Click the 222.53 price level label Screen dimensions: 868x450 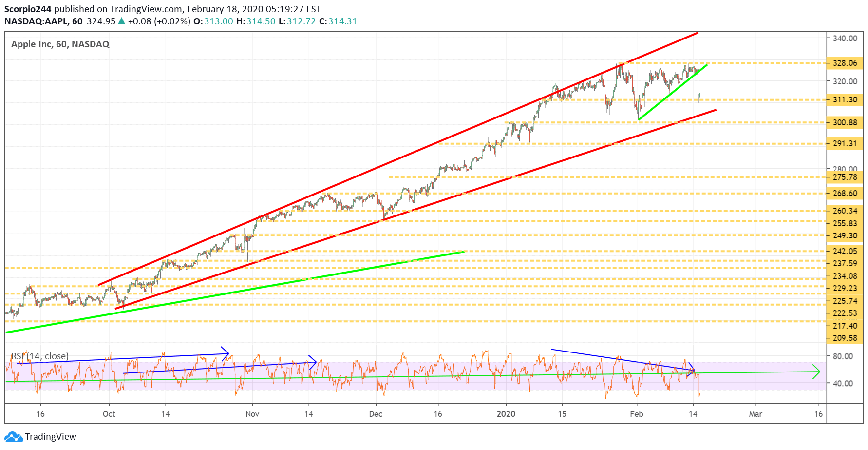coord(845,313)
